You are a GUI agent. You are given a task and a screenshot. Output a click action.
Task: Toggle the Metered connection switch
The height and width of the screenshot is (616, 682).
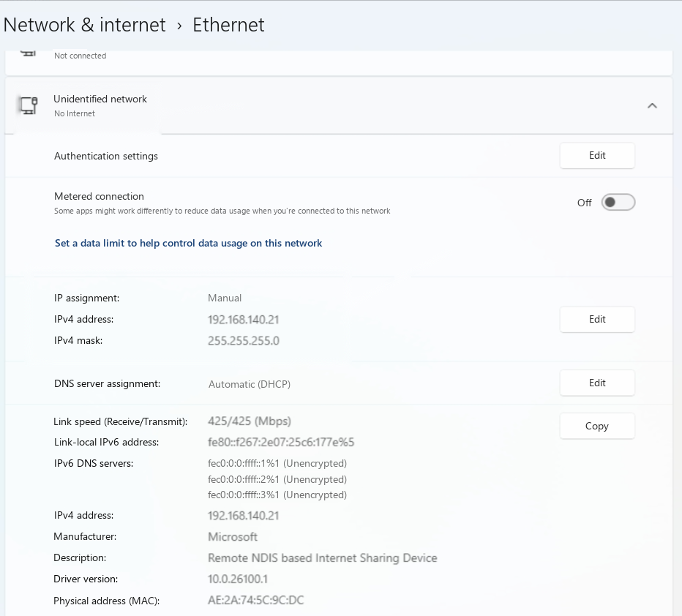coord(618,203)
